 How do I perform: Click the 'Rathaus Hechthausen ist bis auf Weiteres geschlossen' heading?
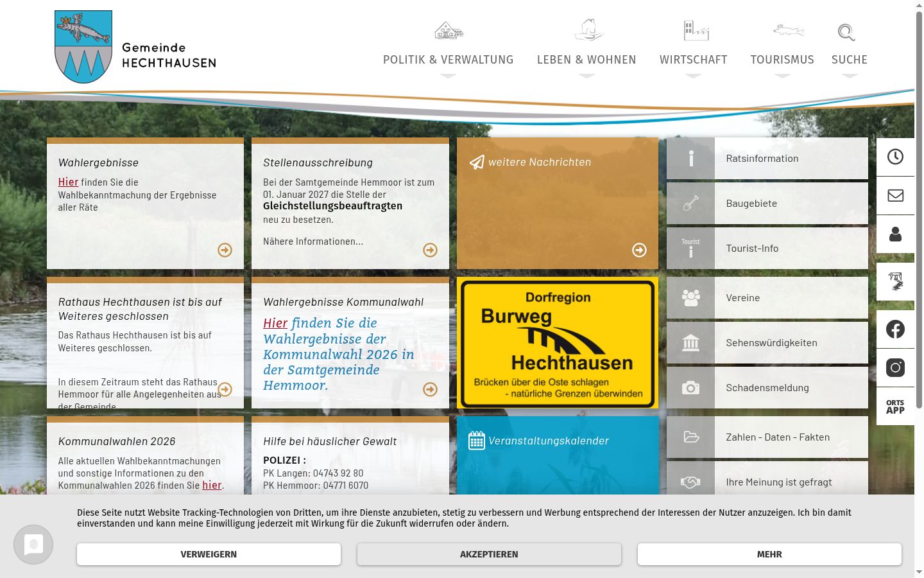[x=140, y=309]
